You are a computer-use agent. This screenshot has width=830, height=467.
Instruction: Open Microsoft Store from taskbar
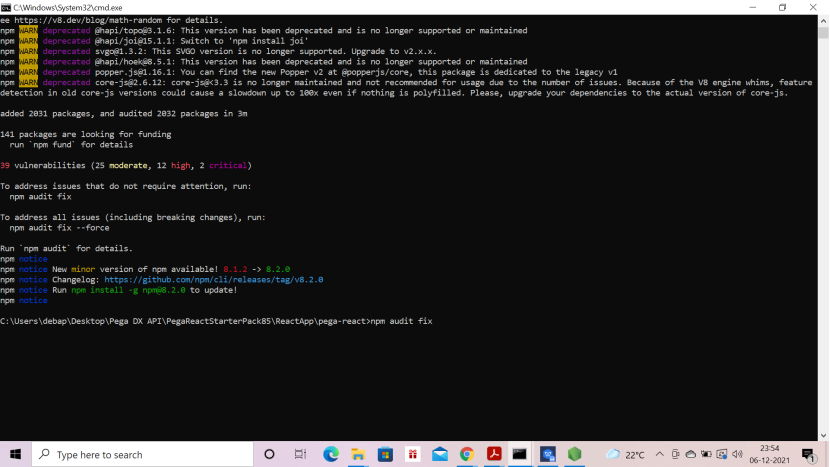[385, 454]
